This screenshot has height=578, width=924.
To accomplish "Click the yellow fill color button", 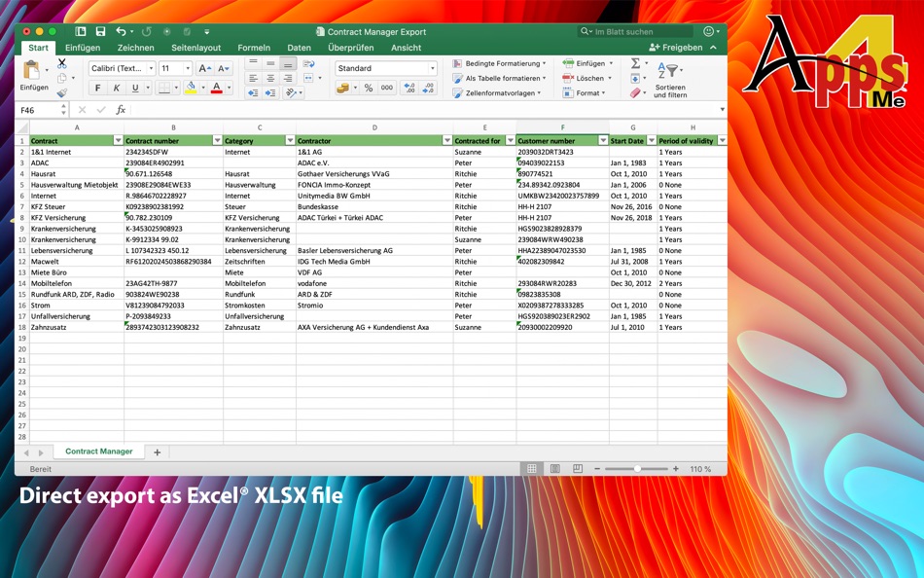I will [x=191, y=88].
